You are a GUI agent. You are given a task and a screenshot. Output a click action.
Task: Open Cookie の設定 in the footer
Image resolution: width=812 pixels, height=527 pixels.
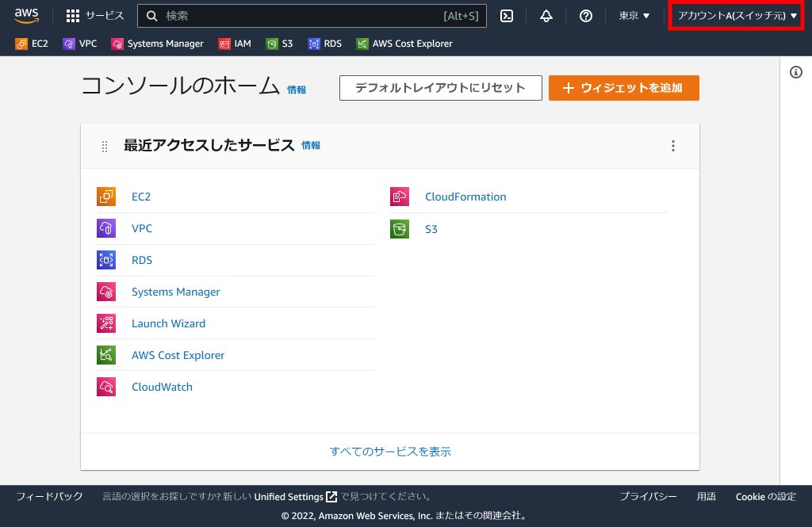click(x=766, y=496)
